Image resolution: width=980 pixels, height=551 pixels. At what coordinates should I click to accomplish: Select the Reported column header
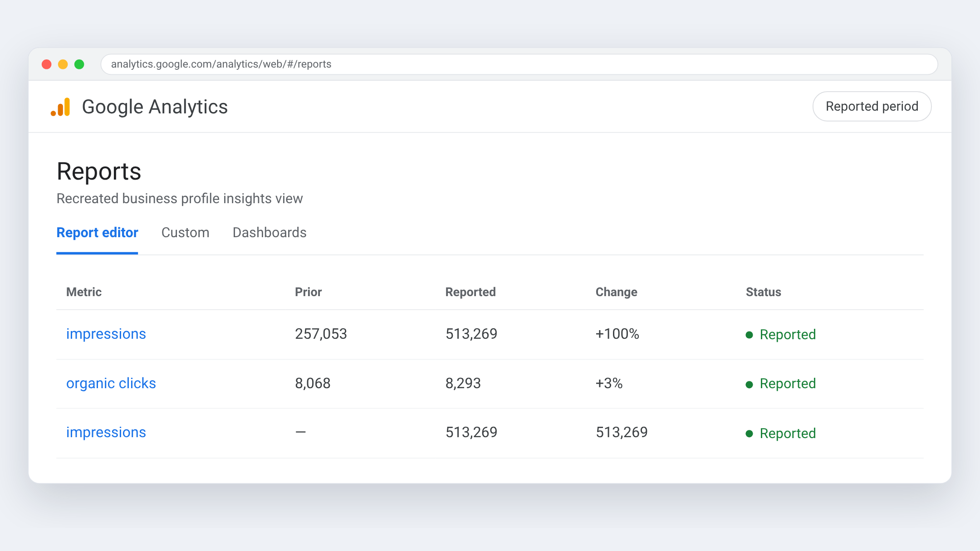coord(470,292)
